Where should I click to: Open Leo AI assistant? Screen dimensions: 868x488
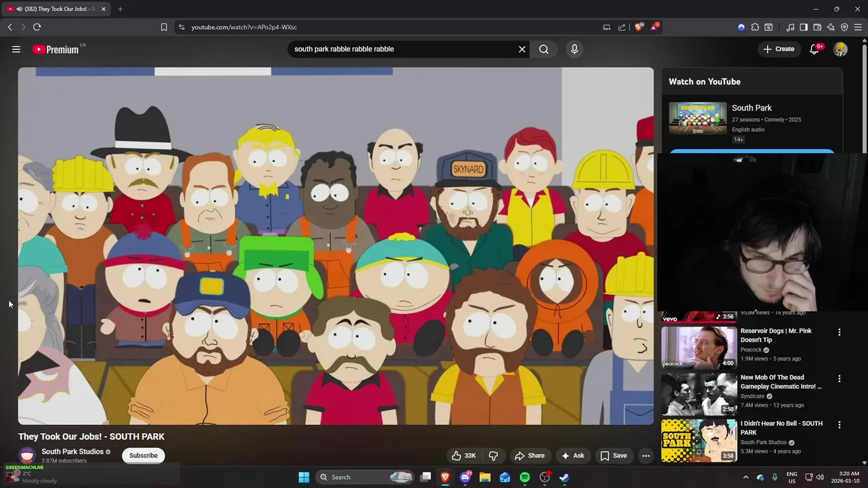coord(831,27)
